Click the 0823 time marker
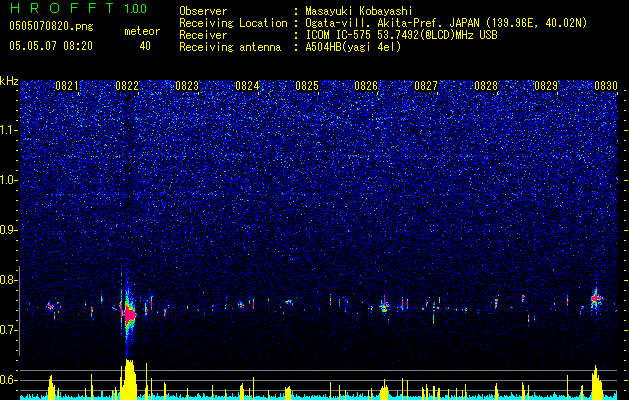Image resolution: width=629 pixels, height=400 pixels. (x=187, y=86)
